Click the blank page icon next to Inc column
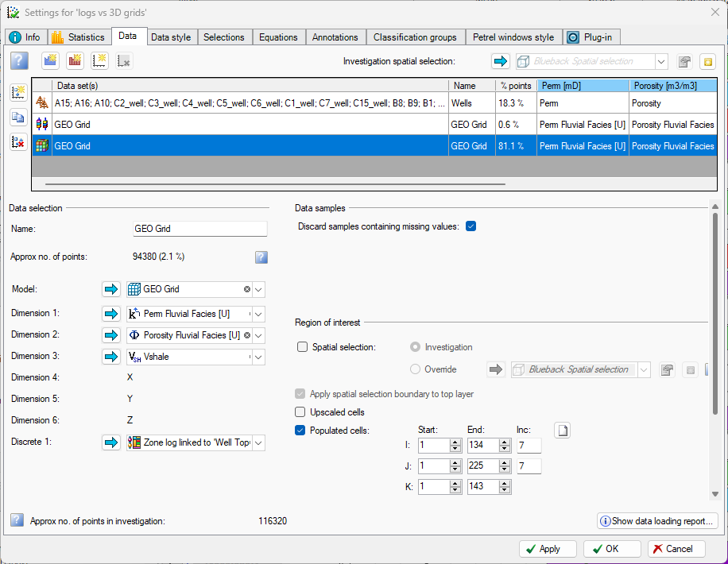The height and width of the screenshot is (564, 728). tap(562, 431)
